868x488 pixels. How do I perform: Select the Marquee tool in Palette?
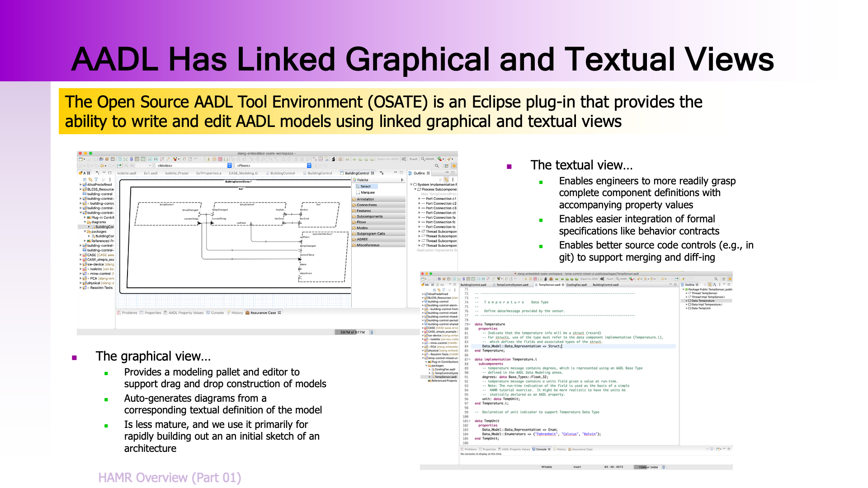pos(367,192)
